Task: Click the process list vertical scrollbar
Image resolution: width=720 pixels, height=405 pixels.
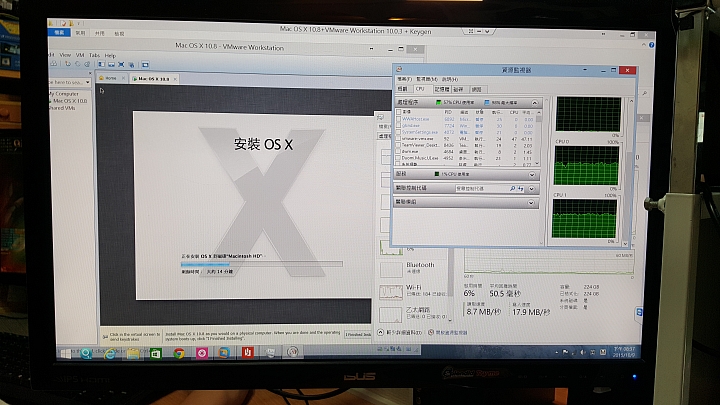Action: tap(539, 137)
